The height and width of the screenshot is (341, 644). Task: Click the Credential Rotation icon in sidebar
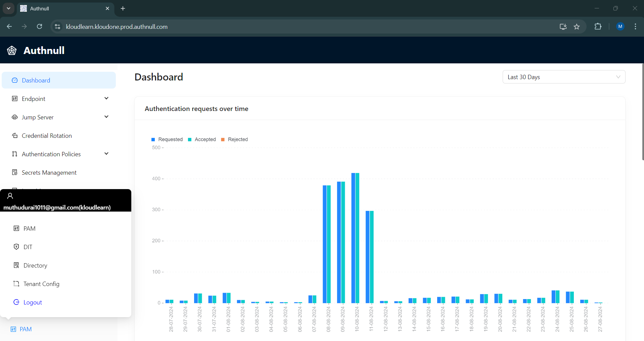(x=15, y=135)
